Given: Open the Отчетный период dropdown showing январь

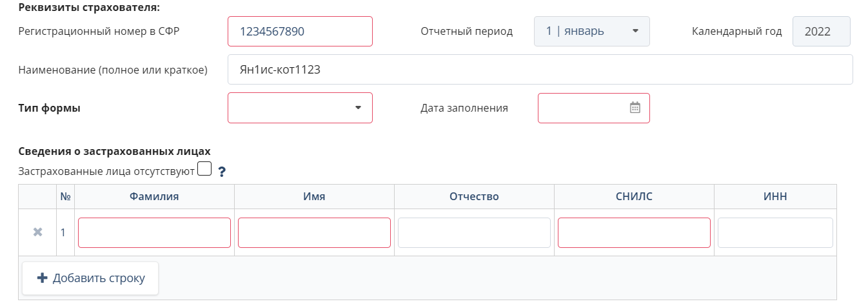Looking at the screenshot, I should tap(591, 31).
